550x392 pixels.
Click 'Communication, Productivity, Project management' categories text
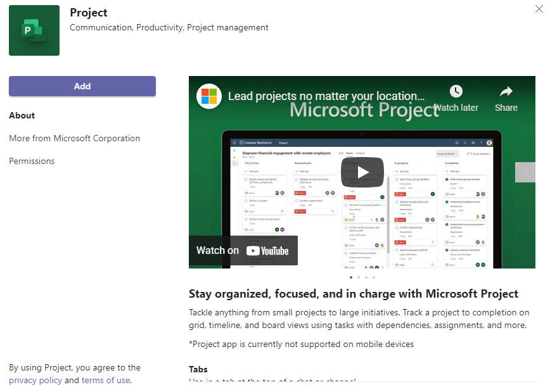169,27
